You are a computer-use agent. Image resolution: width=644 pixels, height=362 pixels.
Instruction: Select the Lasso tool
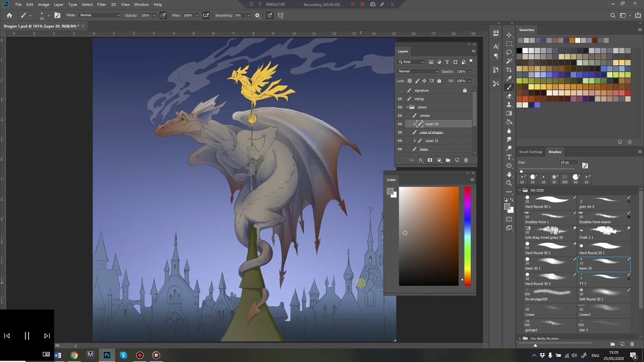[509, 52]
